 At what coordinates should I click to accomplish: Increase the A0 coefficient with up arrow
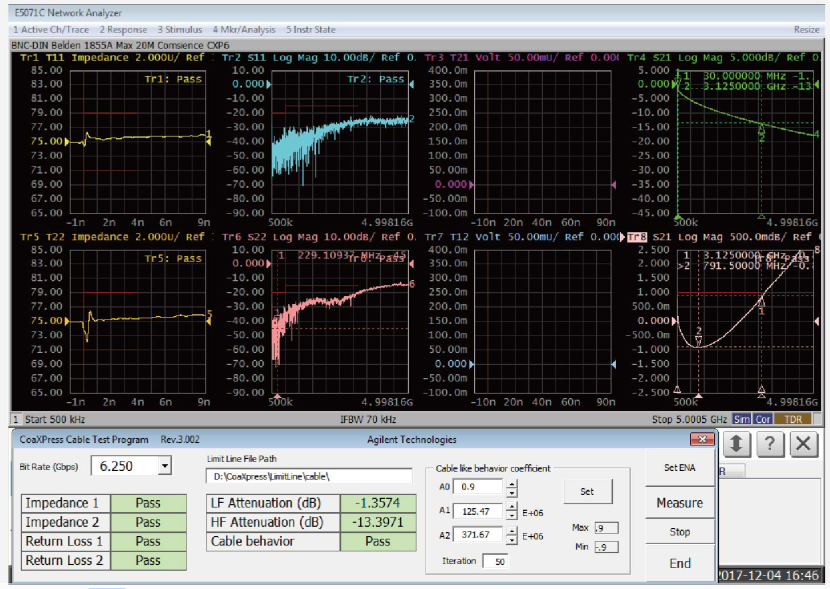[511, 483]
